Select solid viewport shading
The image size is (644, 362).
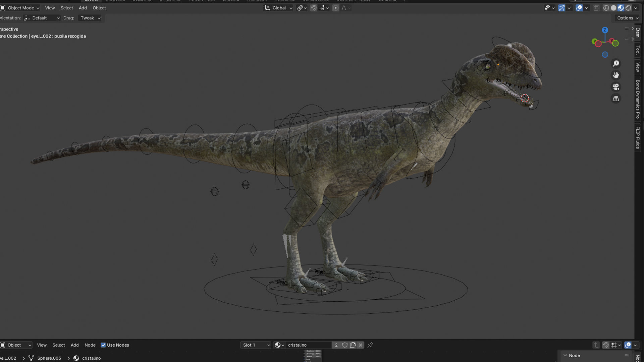tap(613, 8)
